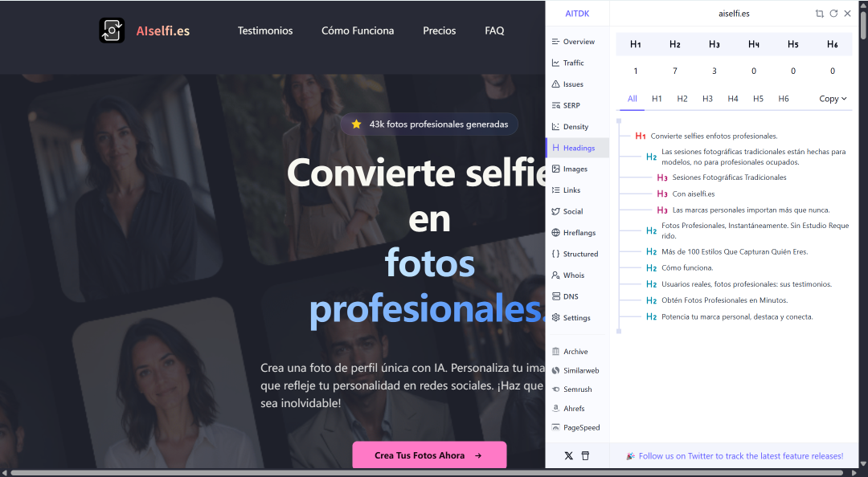Open the SERP section
Screen dimensions: 868x477
coord(577,105)
